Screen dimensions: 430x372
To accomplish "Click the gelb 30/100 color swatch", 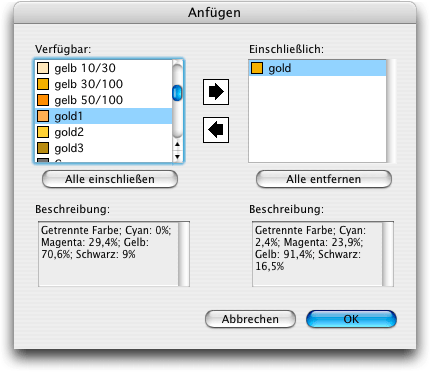I will (43, 84).
